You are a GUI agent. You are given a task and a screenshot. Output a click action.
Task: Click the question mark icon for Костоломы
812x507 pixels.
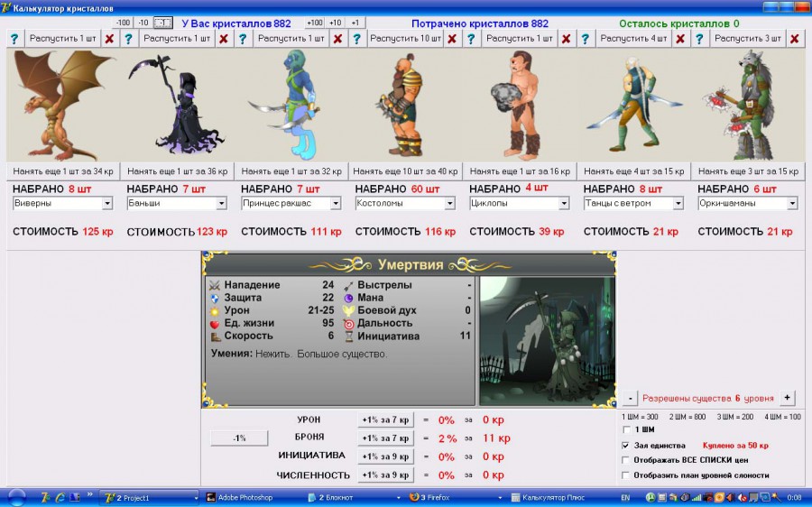[356, 39]
